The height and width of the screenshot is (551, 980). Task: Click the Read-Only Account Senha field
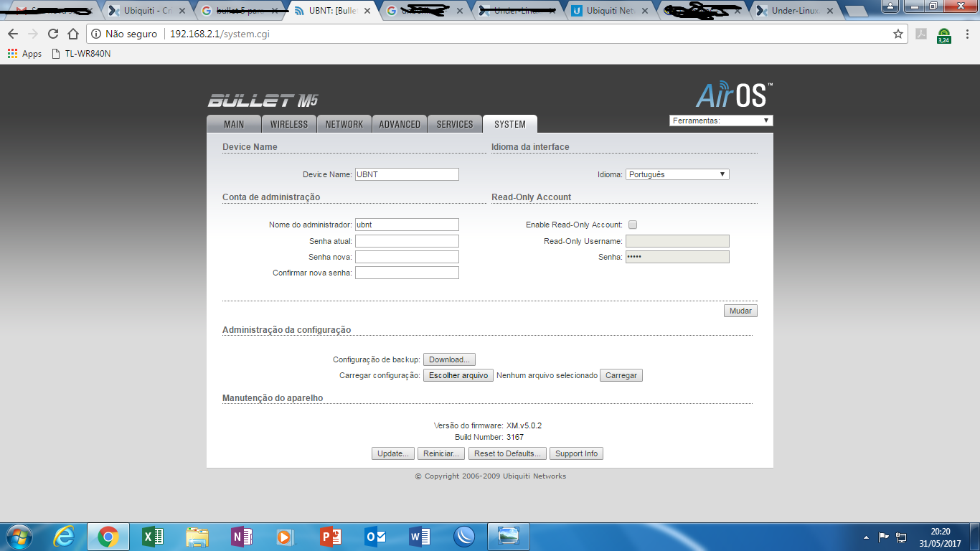[677, 257]
